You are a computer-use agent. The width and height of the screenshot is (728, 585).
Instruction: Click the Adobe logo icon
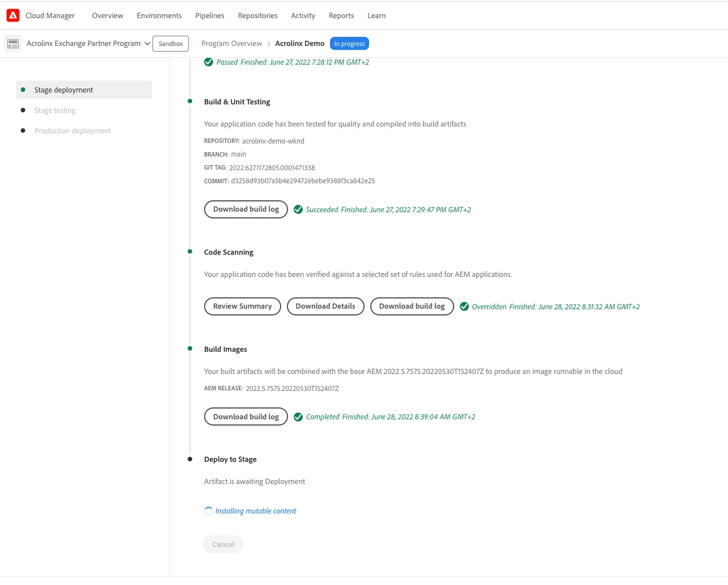coord(13,15)
